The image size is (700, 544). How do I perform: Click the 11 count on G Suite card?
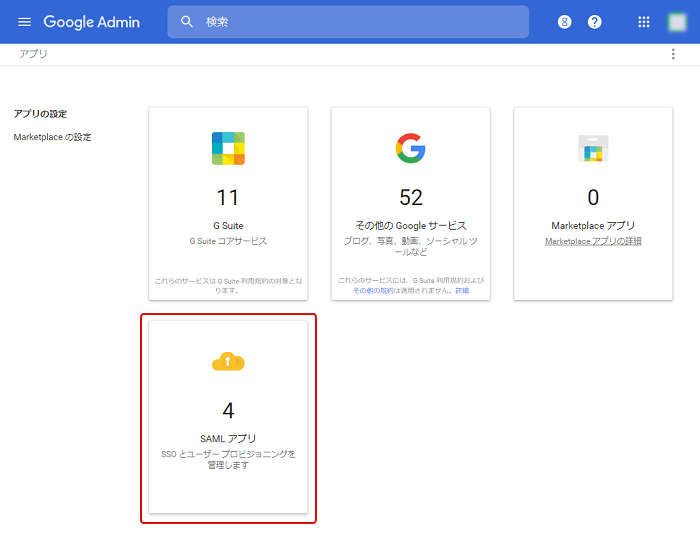click(228, 197)
